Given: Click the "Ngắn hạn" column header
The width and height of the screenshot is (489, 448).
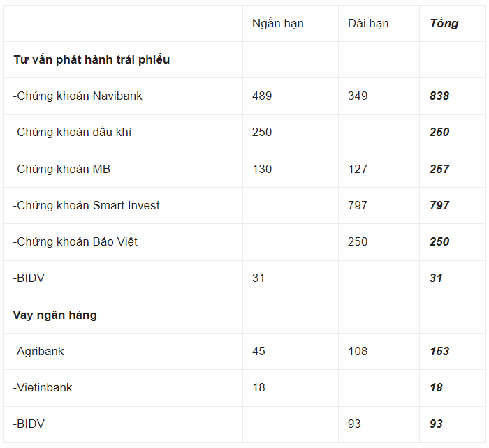Looking at the screenshot, I should [277, 23].
